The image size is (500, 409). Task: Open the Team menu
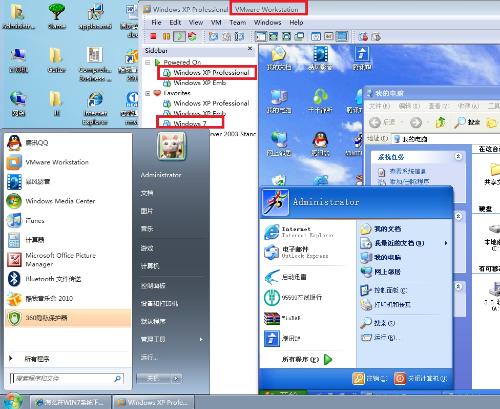pyautogui.click(x=238, y=22)
